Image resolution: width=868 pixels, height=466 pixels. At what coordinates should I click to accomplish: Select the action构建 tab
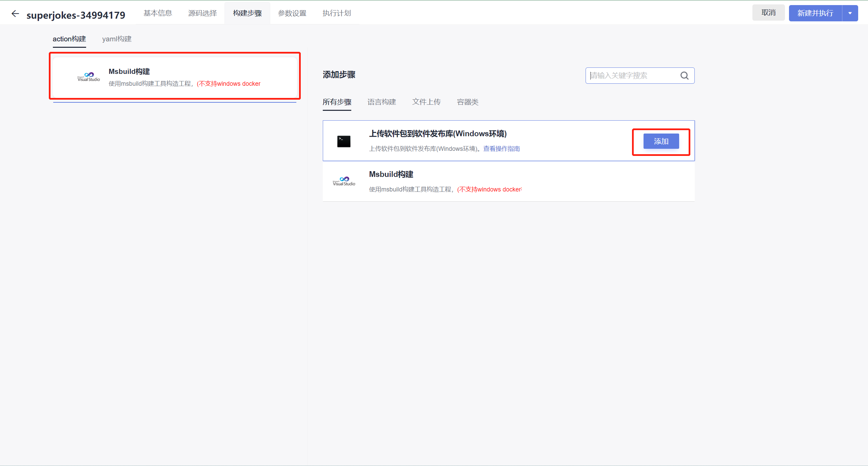click(69, 39)
